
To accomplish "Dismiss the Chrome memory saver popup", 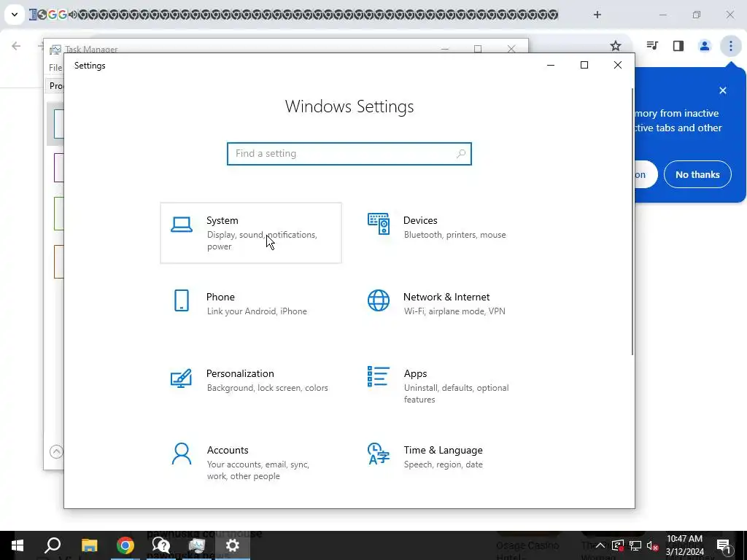I will pyautogui.click(x=723, y=90).
